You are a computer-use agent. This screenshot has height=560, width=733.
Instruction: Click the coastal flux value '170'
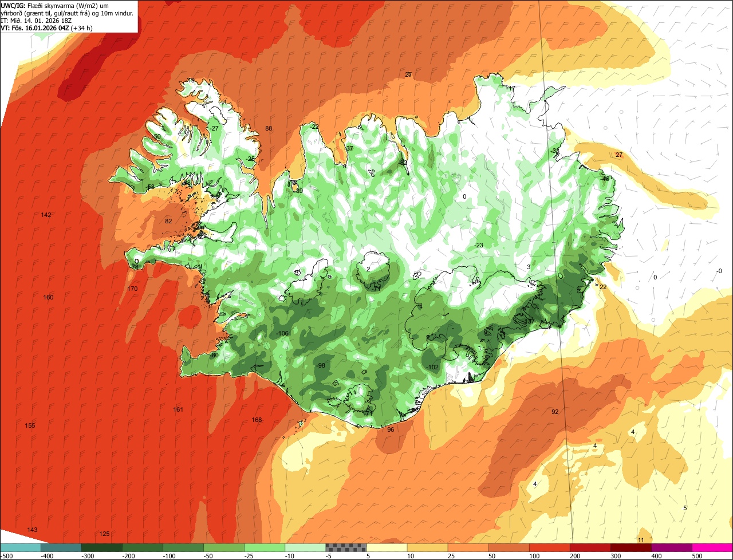pyautogui.click(x=132, y=289)
